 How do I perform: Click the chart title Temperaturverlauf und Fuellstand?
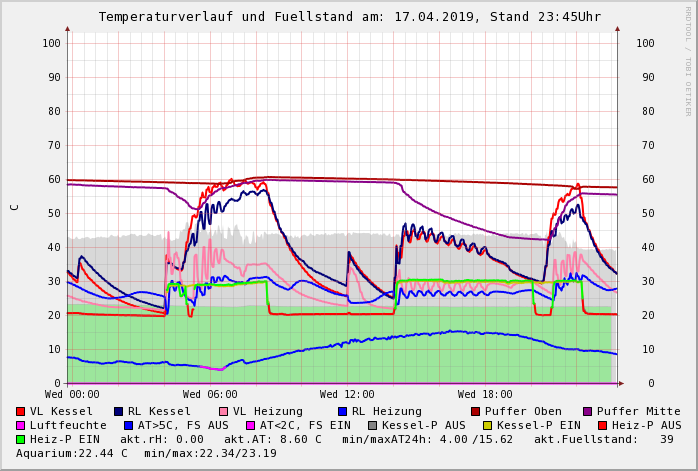pyautogui.click(x=349, y=17)
